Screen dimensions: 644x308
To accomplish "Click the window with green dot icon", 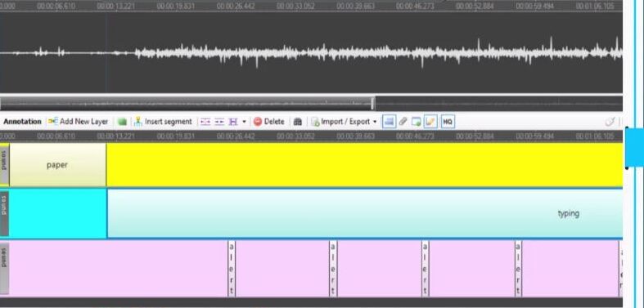I will coord(417,122).
